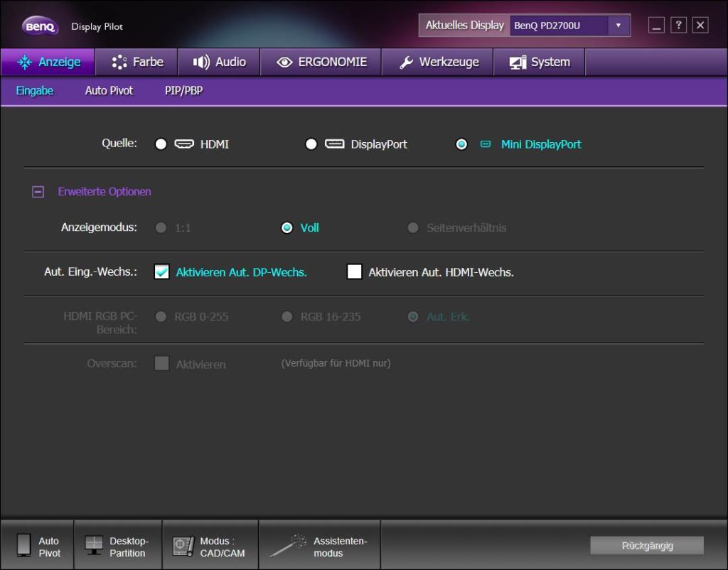Image resolution: width=728 pixels, height=570 pixels.
Task: Open the PIP/PBP sub-tab
Action: pos(184,90)
